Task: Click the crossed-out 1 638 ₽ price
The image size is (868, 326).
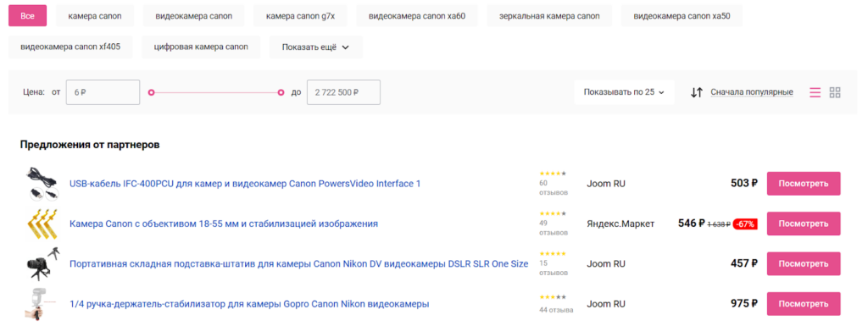Action: (719, 225)
